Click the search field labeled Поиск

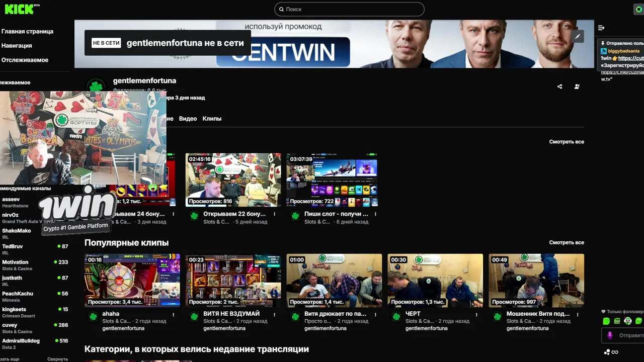point(349,9)
